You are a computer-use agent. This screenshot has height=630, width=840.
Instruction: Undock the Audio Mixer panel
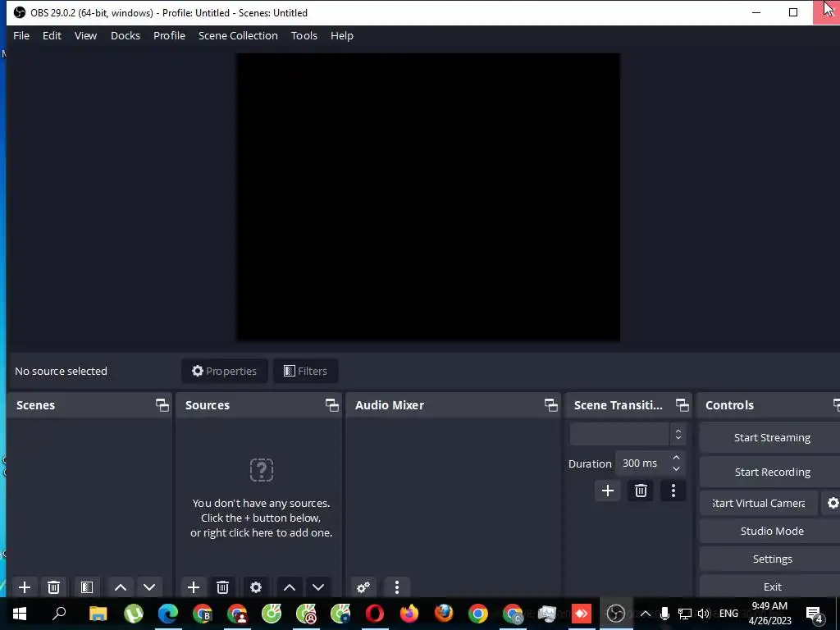[551, 405]
